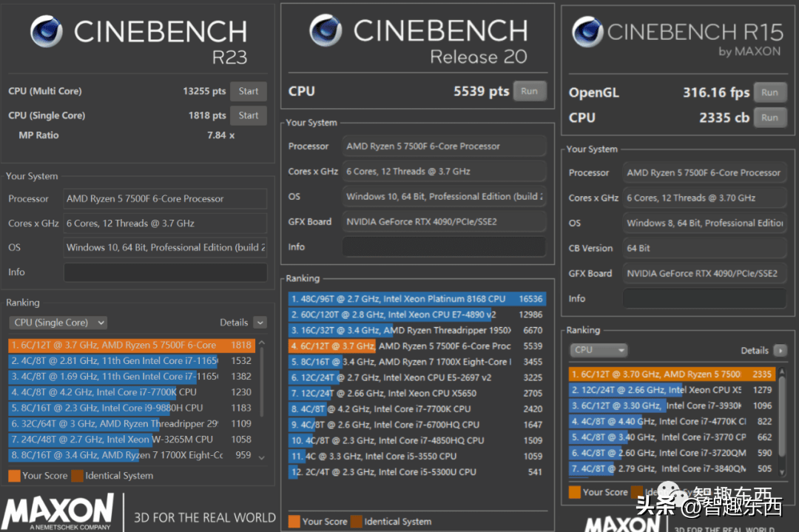Run the OpenGL test in Cinebench R15
Image resolution: width=799 pixels, height=532 pixels.
pos(769,92)
